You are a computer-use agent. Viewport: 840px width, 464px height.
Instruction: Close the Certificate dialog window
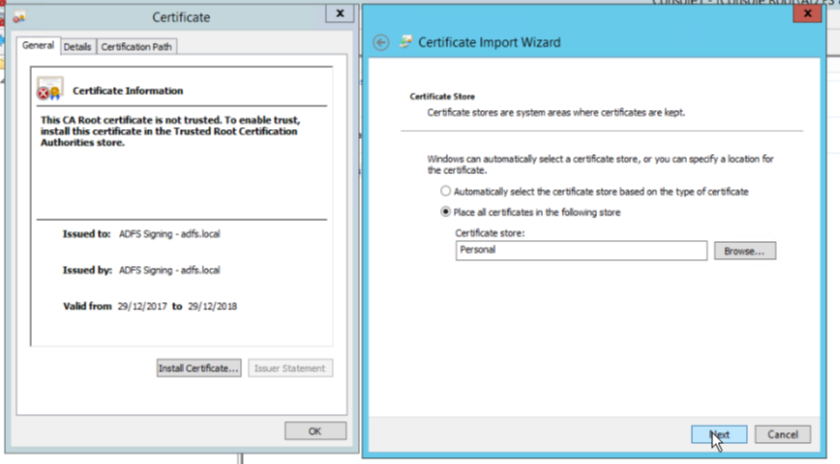tap(339, 14)
